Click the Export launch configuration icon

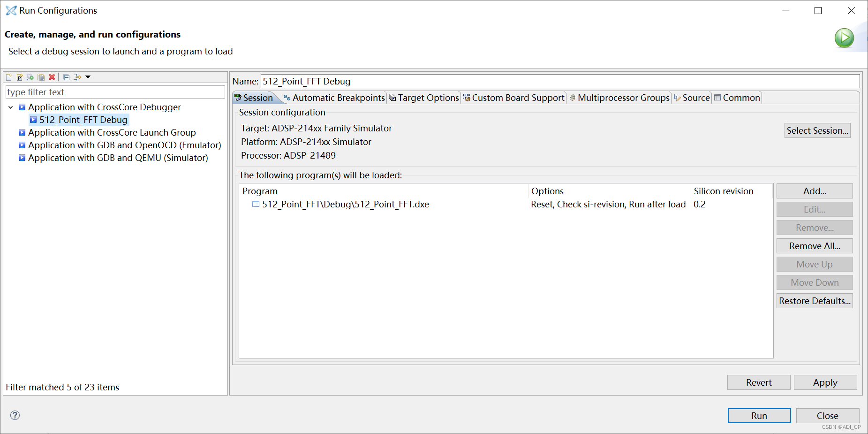pyautogui.click(x=30, y=77)
